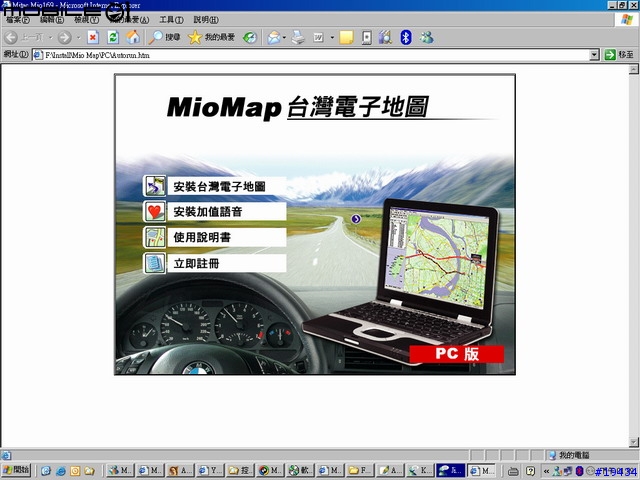This screenshot has width=640, height=480.
Task: Open the 檔案(F) File menu
Action: 17,20
